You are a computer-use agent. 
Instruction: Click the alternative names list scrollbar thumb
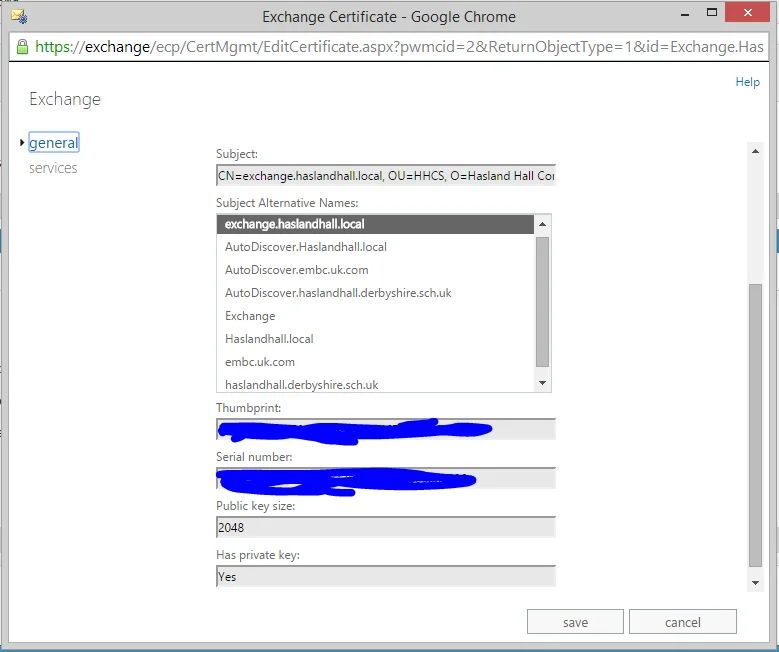pyautogui.click(x=543, y=302)
